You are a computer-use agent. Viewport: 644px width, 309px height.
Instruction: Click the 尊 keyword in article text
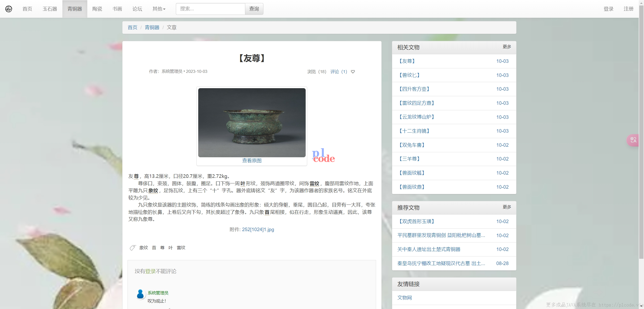click(136, 176)
